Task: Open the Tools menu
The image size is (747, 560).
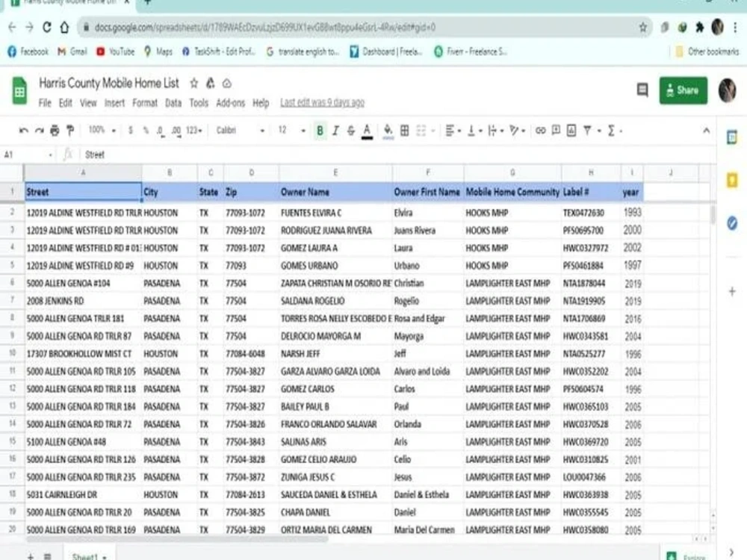Action: click(199, 103)
